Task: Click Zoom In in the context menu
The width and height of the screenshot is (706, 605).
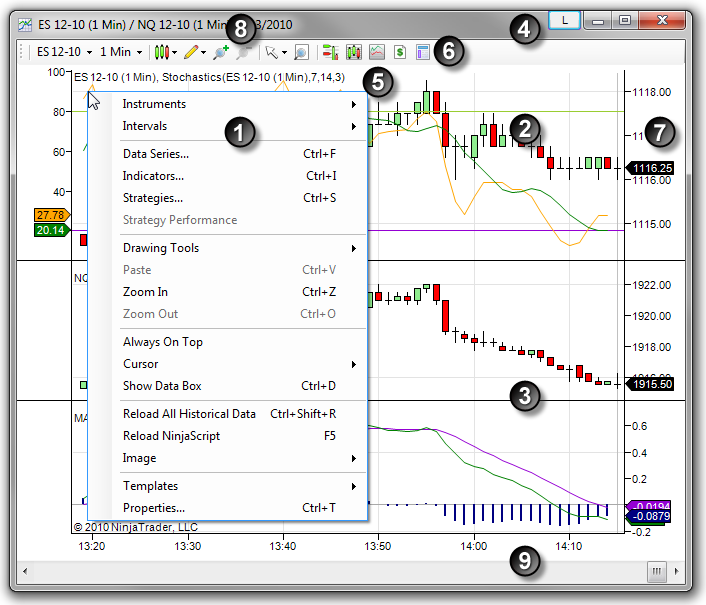Action: click(x=145, y=292)
